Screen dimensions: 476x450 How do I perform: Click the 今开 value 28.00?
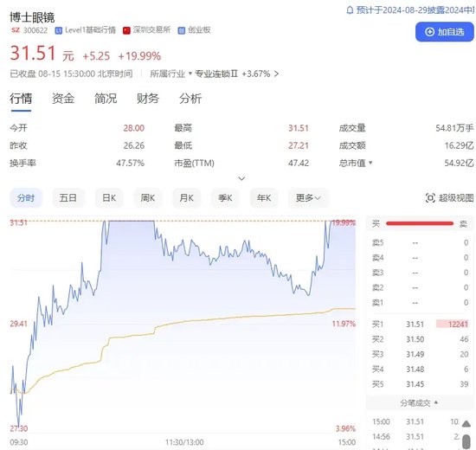[x=134, y=128]
